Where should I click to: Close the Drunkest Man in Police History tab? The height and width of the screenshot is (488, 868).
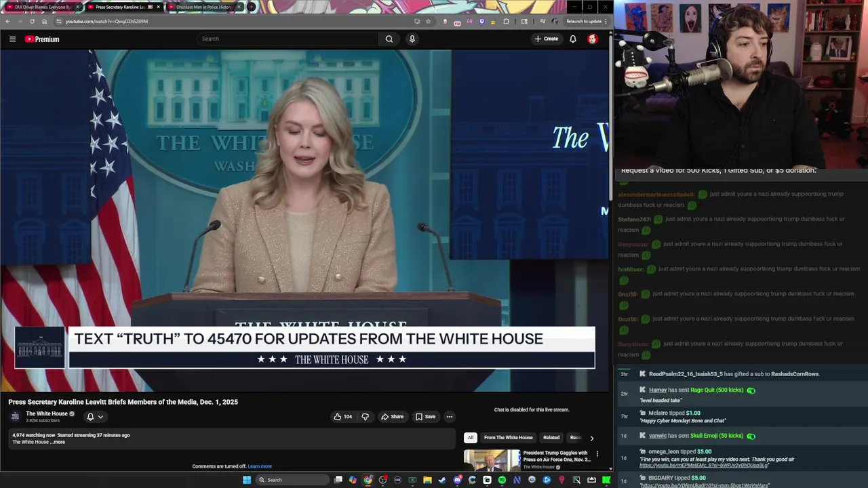point(239,7)
